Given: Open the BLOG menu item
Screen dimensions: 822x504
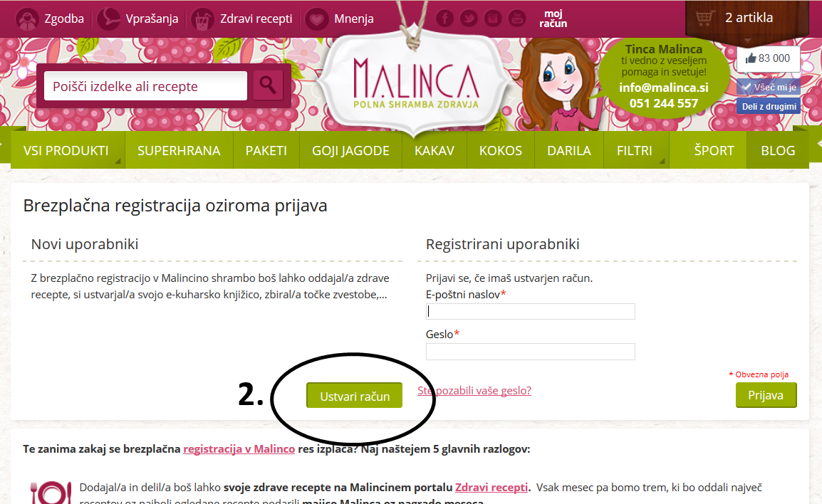Looking at the screenshot, I should coord(778,150).
